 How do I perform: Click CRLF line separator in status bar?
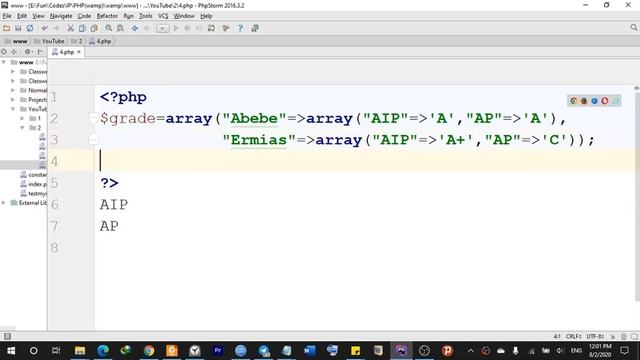pos(573,336)
